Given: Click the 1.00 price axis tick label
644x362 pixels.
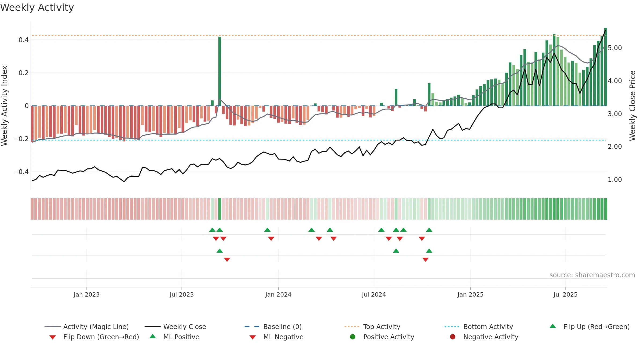Looking at the screenshot, I should (x=615, y=180).
